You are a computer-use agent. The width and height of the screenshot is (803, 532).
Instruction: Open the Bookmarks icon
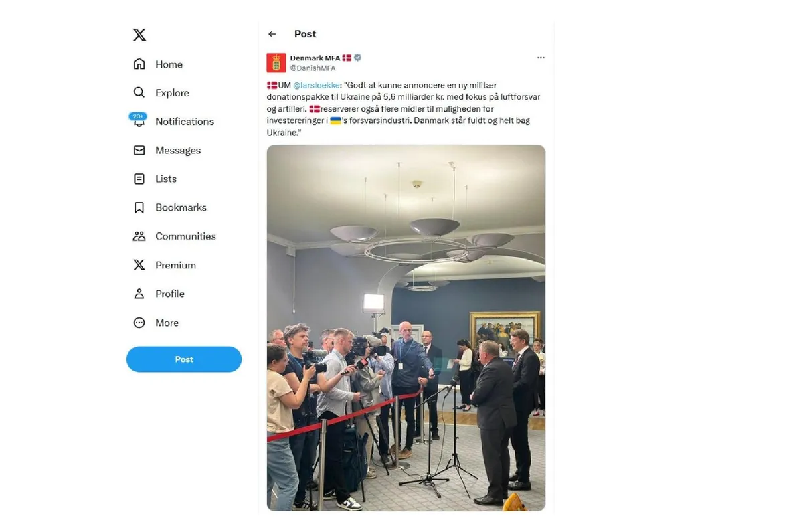(139, 207)
